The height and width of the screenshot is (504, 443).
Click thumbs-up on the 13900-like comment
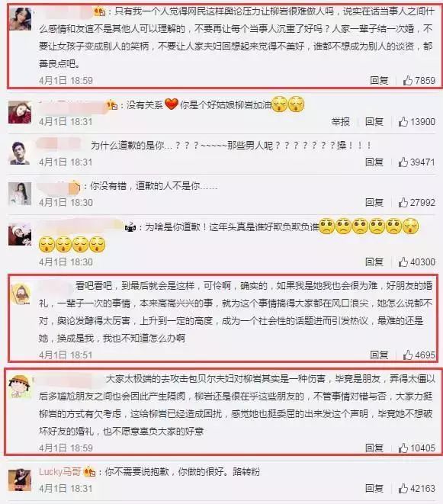(x=403, y=121)
